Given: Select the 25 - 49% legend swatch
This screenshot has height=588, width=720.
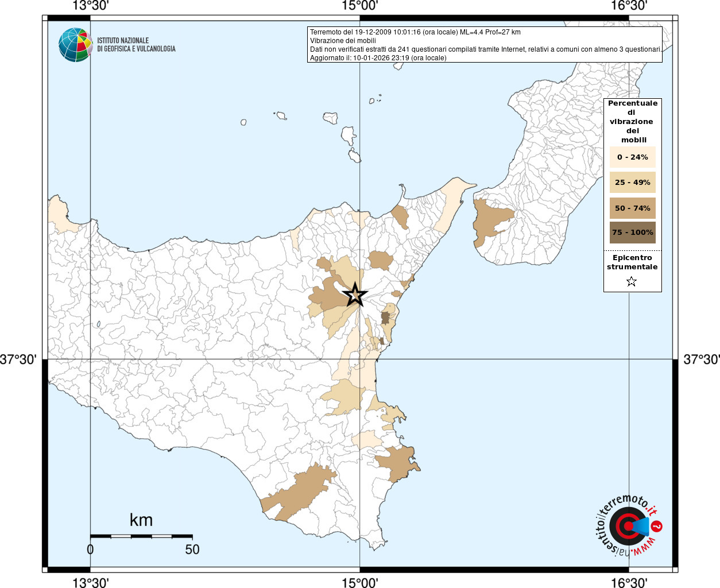Looking at the screenshot, I should click(632, 182).
